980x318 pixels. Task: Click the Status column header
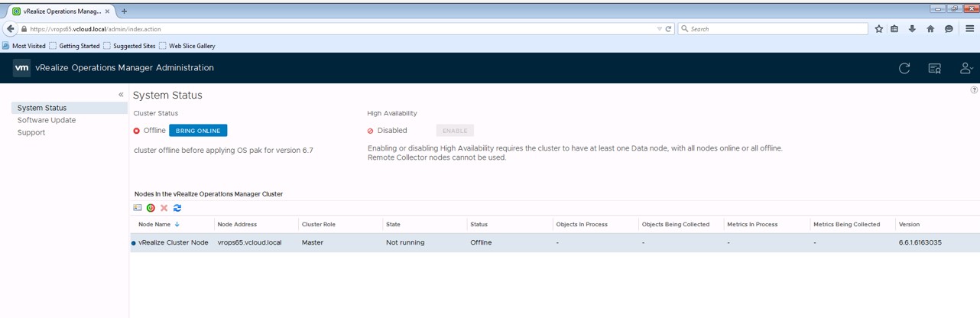[479, 225]
